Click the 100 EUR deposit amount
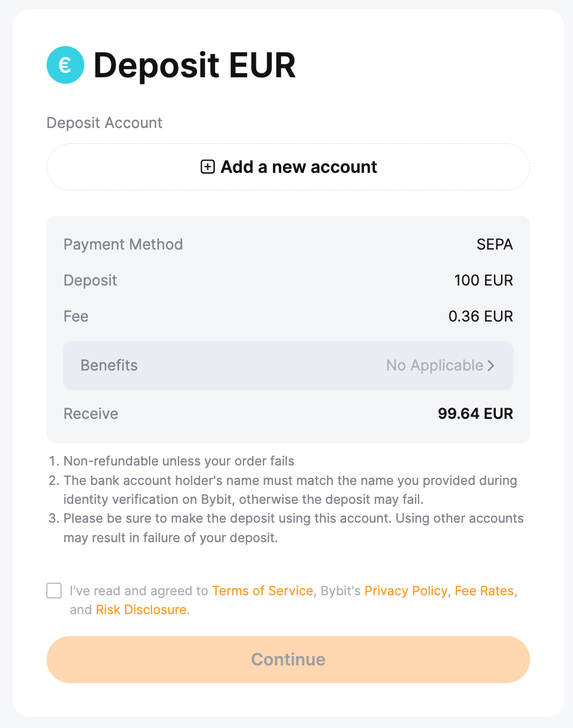 point(483,280)
